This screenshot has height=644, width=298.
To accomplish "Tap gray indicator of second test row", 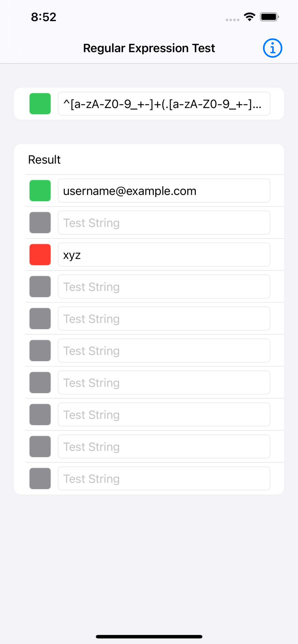I will click(x=40, y=223).
